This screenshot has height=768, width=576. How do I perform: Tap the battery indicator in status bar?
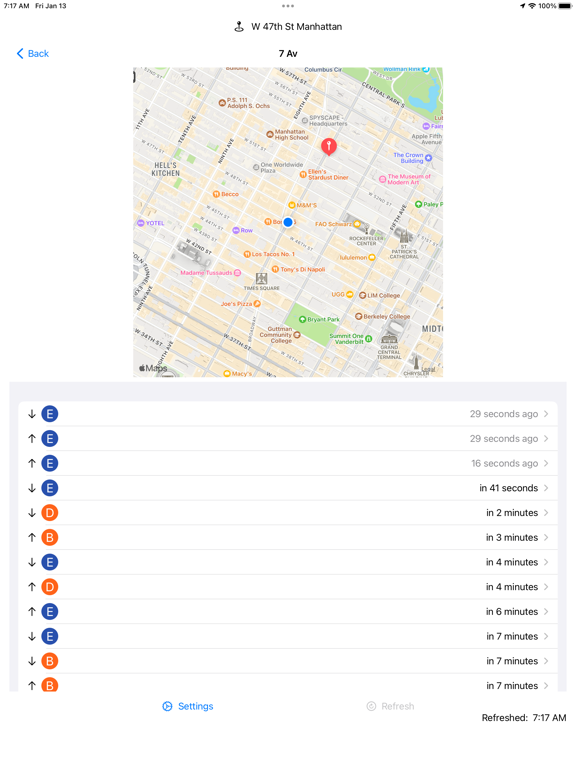pos(565,6)
